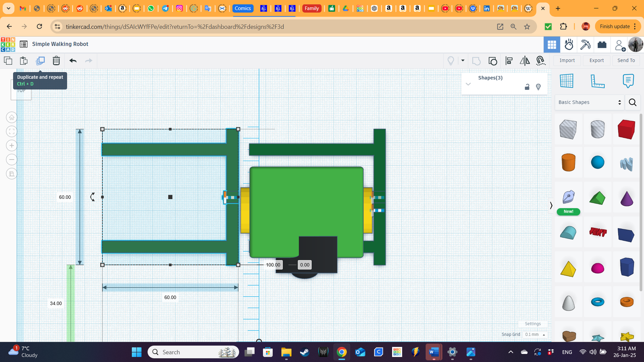Click the 60.00 width dimension value
Image resolution: width=644 pixels, height=362 pixels.
[x=170, y=297]
